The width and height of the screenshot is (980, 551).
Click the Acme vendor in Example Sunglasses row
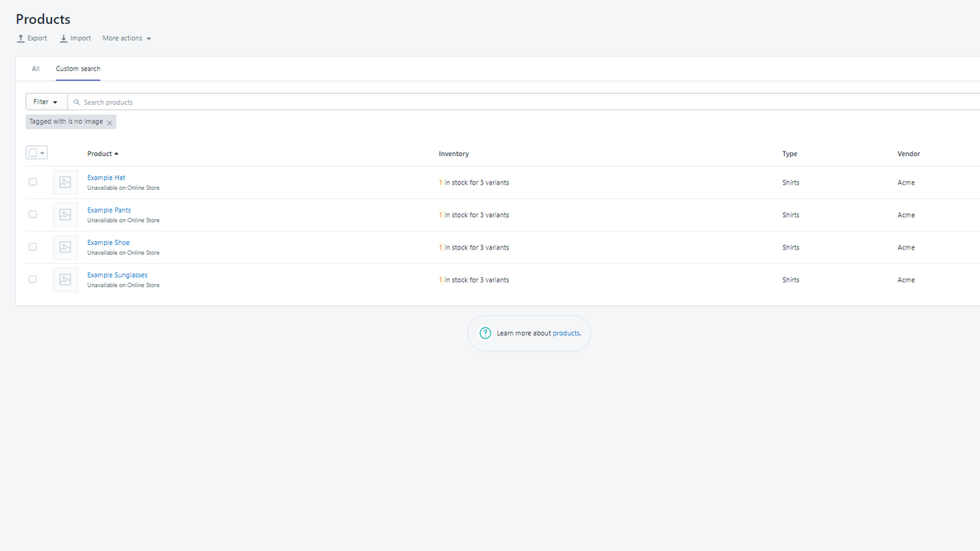[x=906, y=280]
